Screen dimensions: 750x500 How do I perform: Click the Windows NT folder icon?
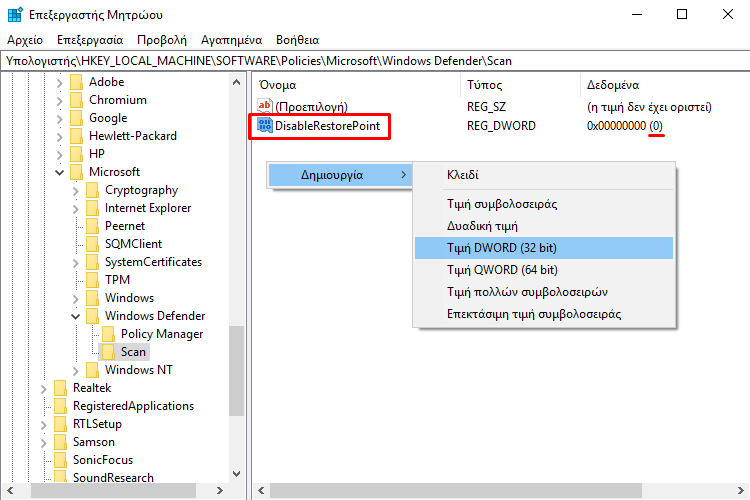click(92, 370)
